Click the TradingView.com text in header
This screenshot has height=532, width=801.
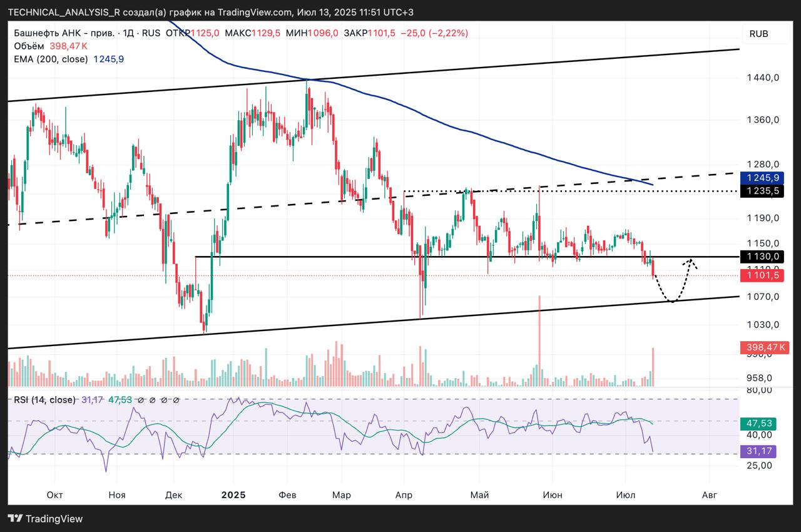tap(257, 13)
